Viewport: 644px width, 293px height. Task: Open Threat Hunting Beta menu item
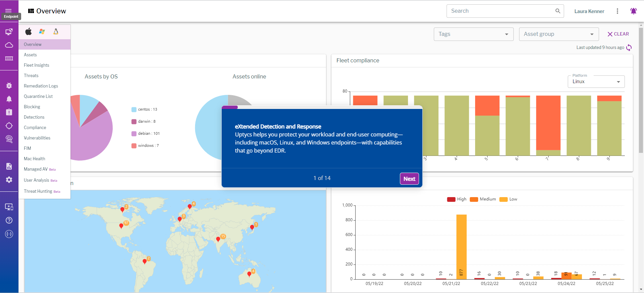coord(45,191)
